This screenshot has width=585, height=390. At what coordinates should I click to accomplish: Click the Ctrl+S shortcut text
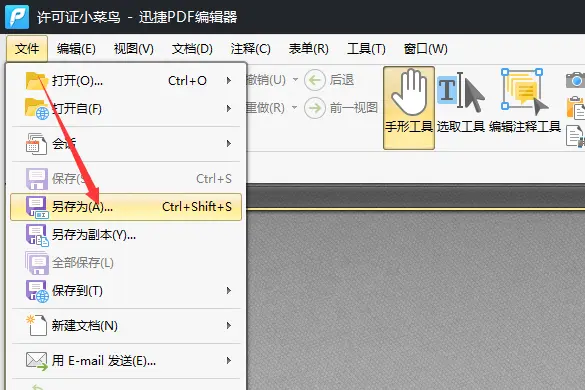point(214,179)
